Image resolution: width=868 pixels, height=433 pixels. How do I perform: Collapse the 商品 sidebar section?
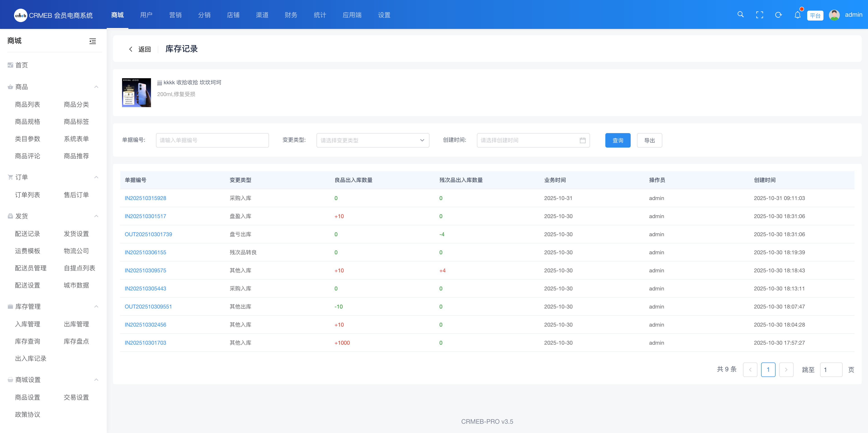pos(96,87)
